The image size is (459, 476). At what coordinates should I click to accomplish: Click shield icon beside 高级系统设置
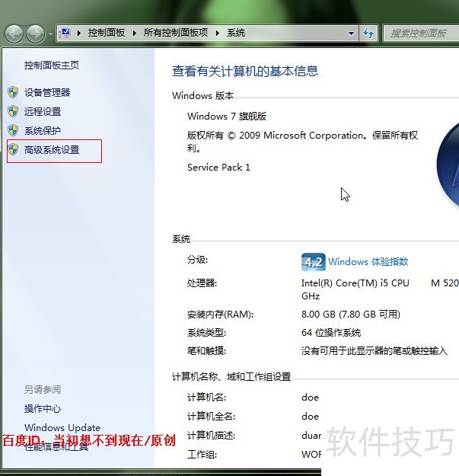point(13,149)
